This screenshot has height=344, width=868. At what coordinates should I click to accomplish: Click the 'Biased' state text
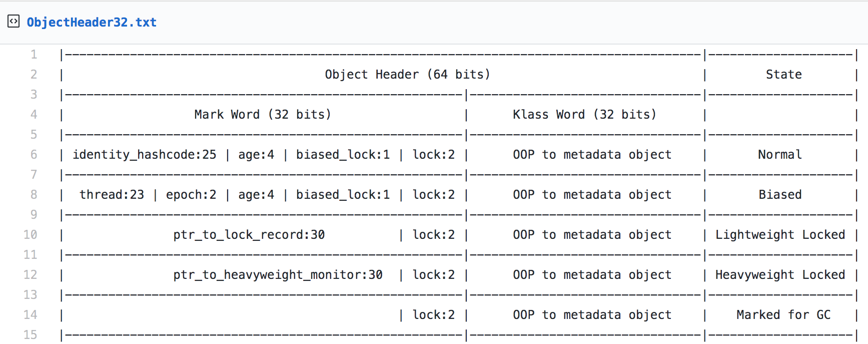[x=780, y=195]
